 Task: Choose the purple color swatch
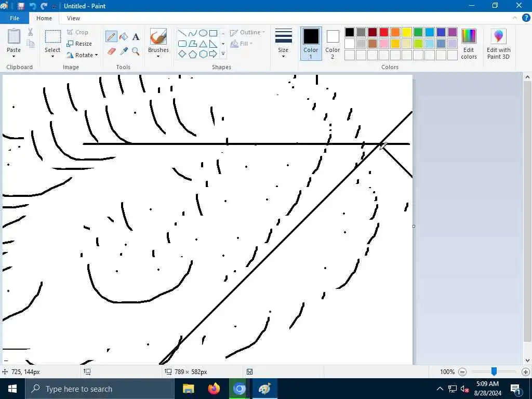[x=453, y=32]
